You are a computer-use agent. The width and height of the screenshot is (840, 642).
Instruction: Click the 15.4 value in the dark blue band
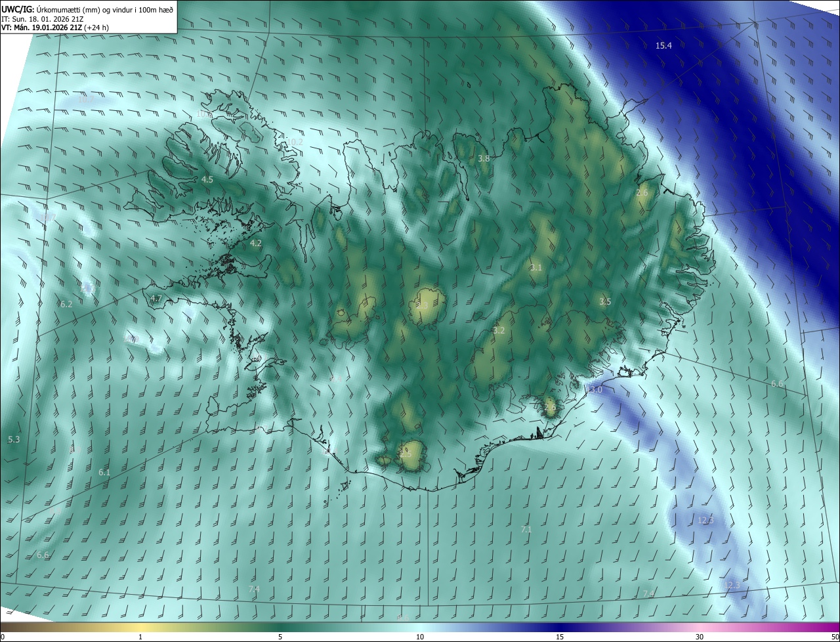(663, 45)
